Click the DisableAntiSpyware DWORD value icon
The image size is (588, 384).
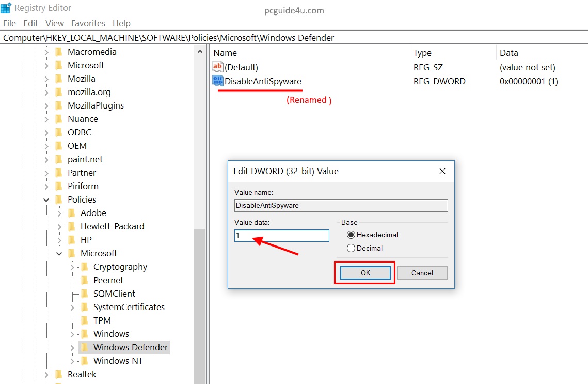pos(217,81)
